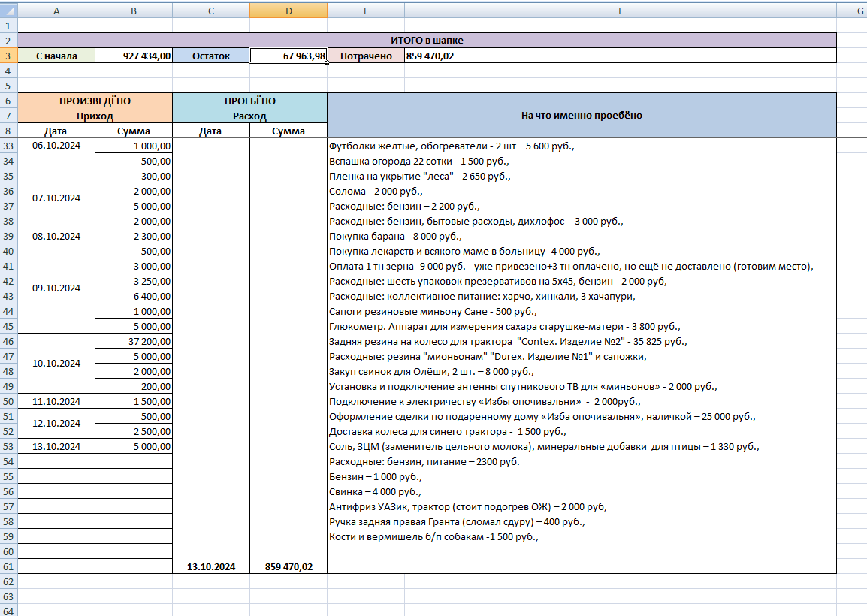This screenshot has height=616, width=867.
Task: Select the ПРОИЗВЕДЁНО Приход header cell
Action: (x=95, y=108)
